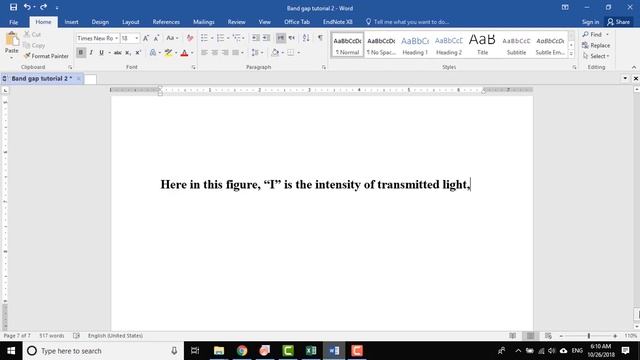Click the Band gap tutorial 2 document tab
This screenshot has height=360, width=640.
pyautogui.click(x=42, y=78)
